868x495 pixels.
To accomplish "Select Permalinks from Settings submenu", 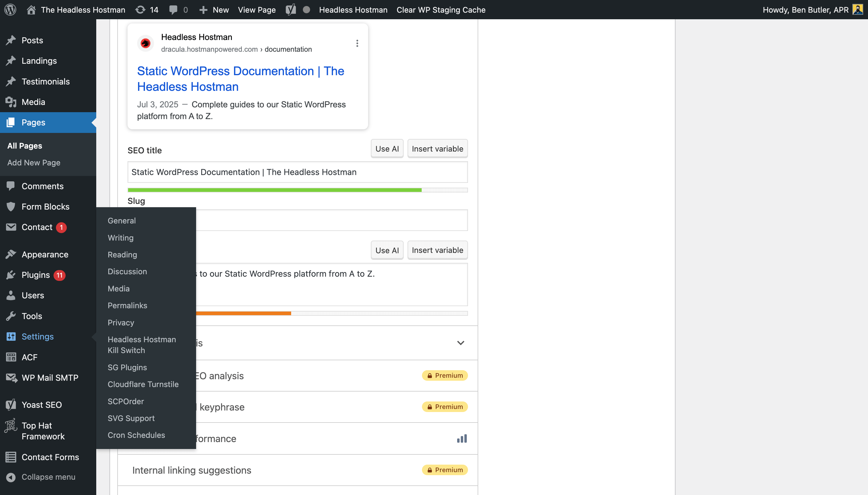I will pyautogui.click(x=127, y=305).
